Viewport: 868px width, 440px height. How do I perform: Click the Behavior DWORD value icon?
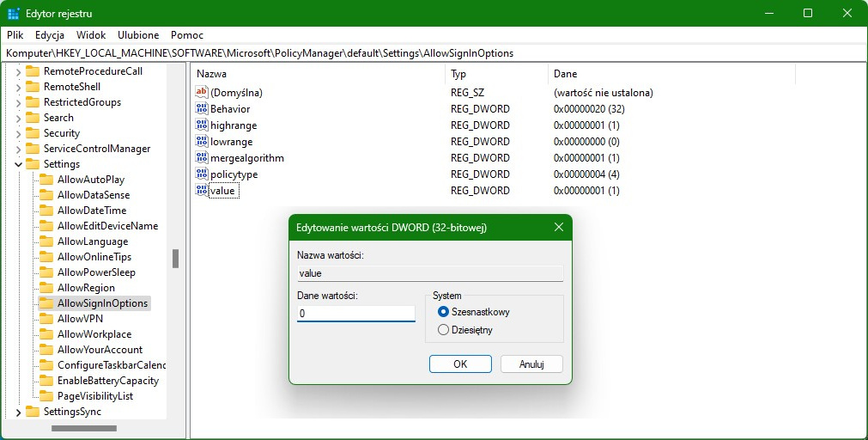tap(202, 108)
